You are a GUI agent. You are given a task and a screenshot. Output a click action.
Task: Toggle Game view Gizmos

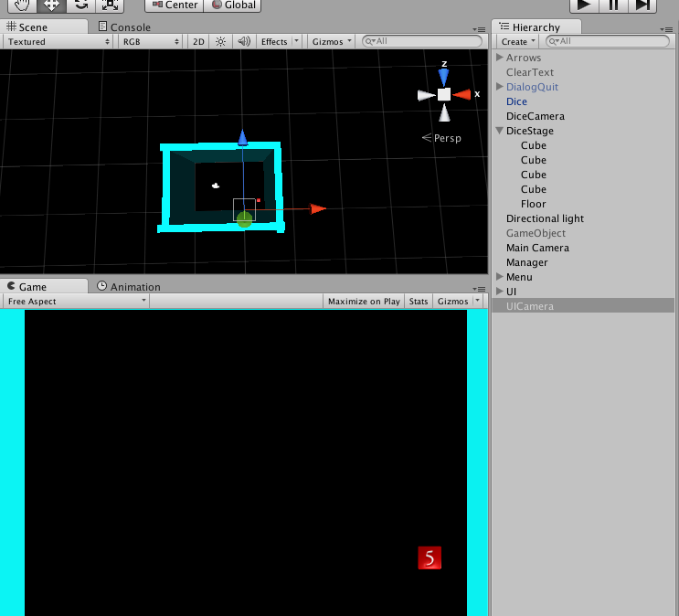(452, 301)
